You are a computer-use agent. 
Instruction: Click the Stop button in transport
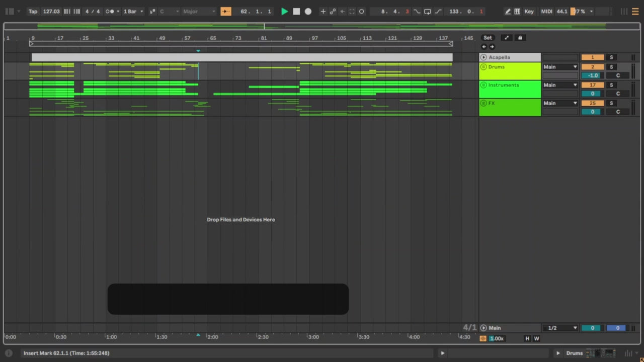coord(296,12)
